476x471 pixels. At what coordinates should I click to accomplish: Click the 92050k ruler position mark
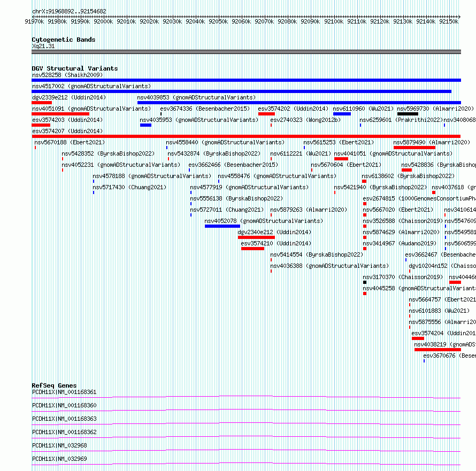coord(218,21)
